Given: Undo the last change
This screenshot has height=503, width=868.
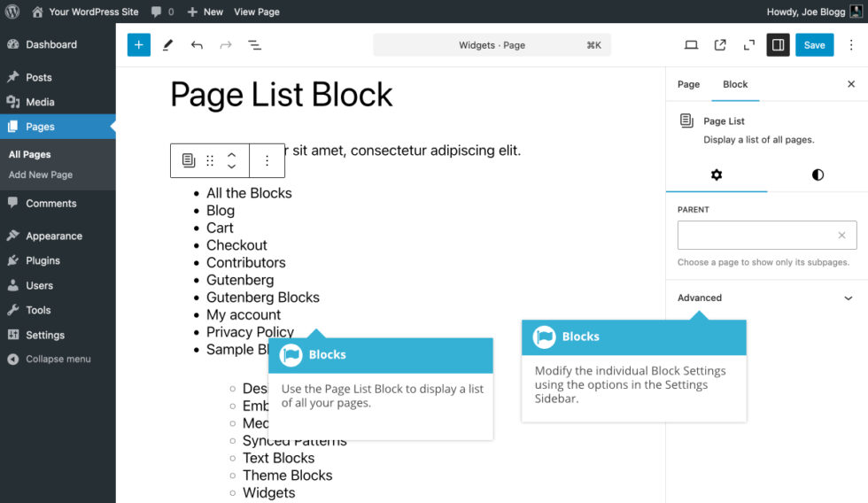Looking at the screenshot, I should tap(197, 45).
